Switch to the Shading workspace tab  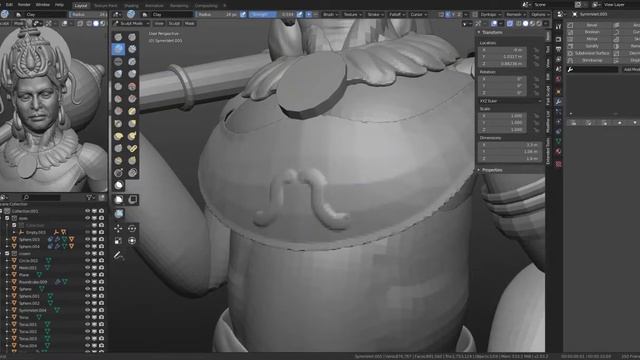[x=131, y=6]
